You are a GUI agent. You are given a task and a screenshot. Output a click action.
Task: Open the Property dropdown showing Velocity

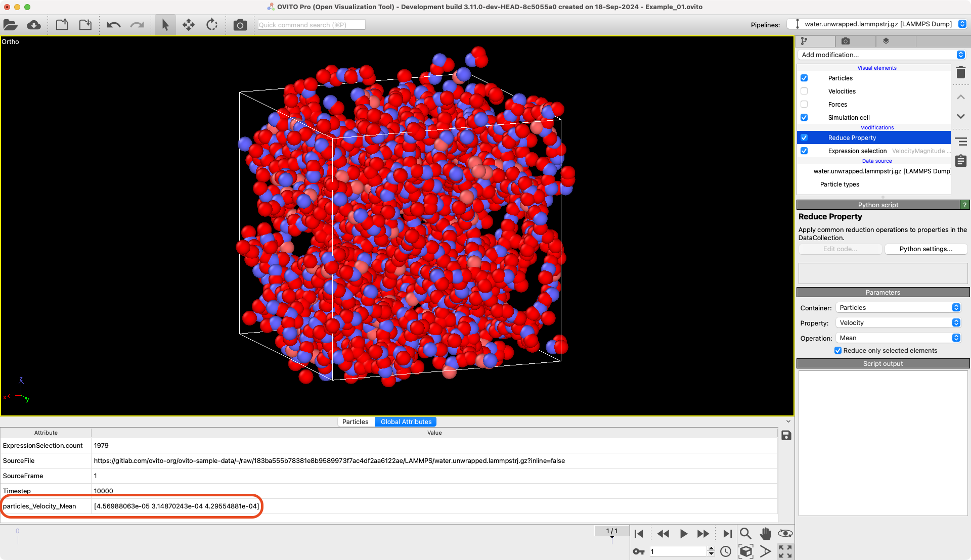(898, 323)
